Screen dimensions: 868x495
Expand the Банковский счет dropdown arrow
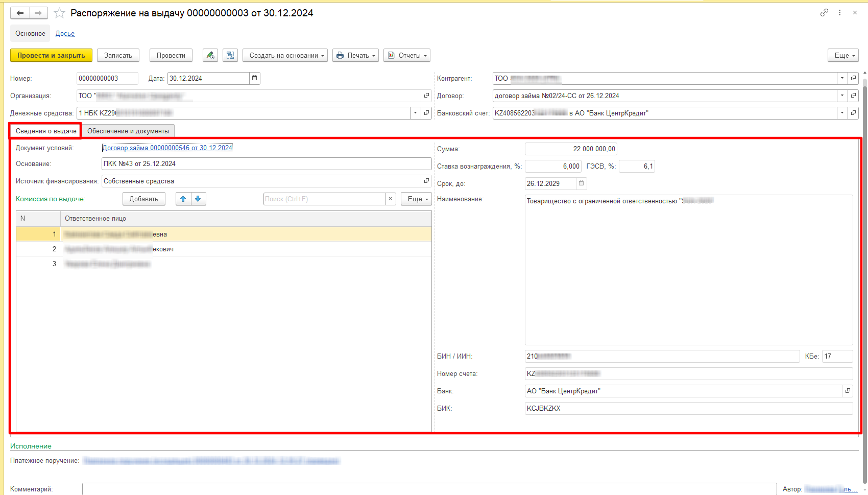[842, 113]
